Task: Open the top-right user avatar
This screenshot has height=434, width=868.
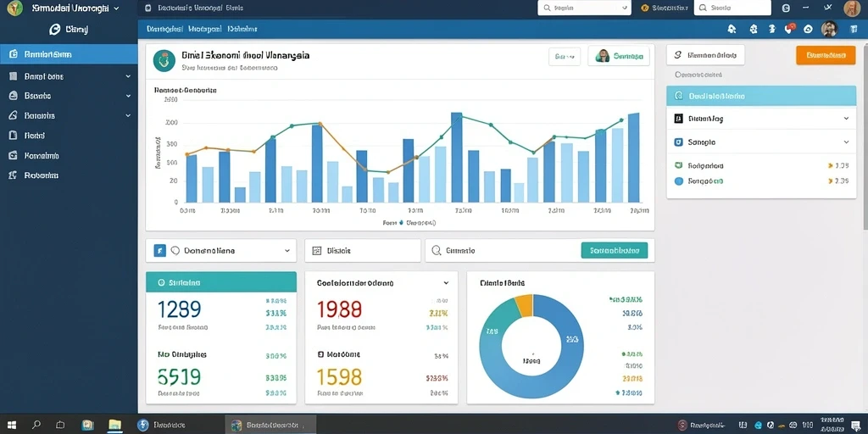Action: click(x=852, y=8)
